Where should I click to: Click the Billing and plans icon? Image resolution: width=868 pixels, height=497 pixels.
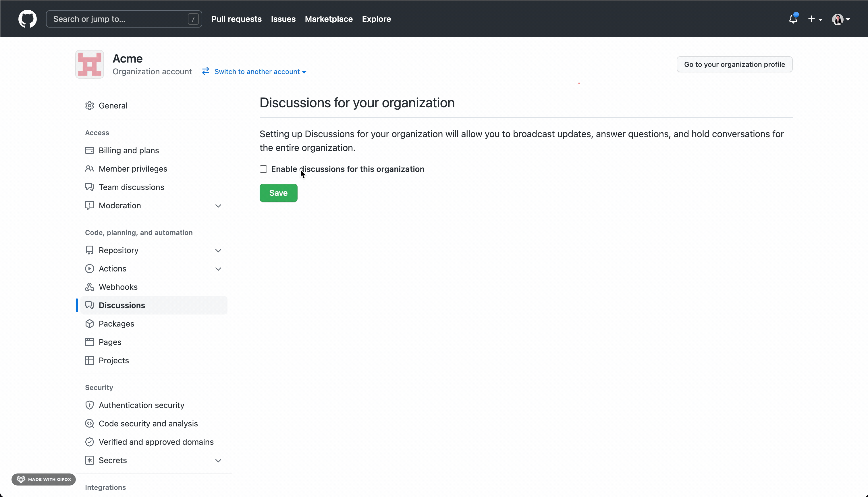click(x=89, y=150)
